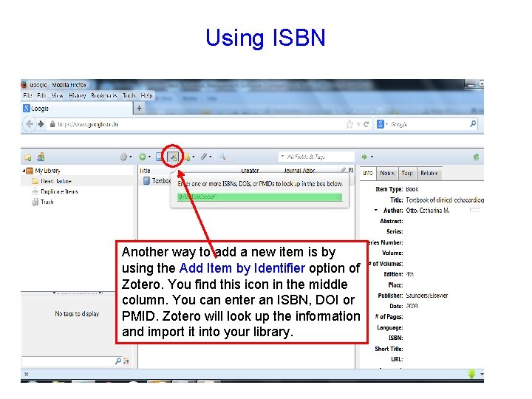Click the tag filter input field
The height and width of the screenshot is (399, 532).
coord(68,361)
